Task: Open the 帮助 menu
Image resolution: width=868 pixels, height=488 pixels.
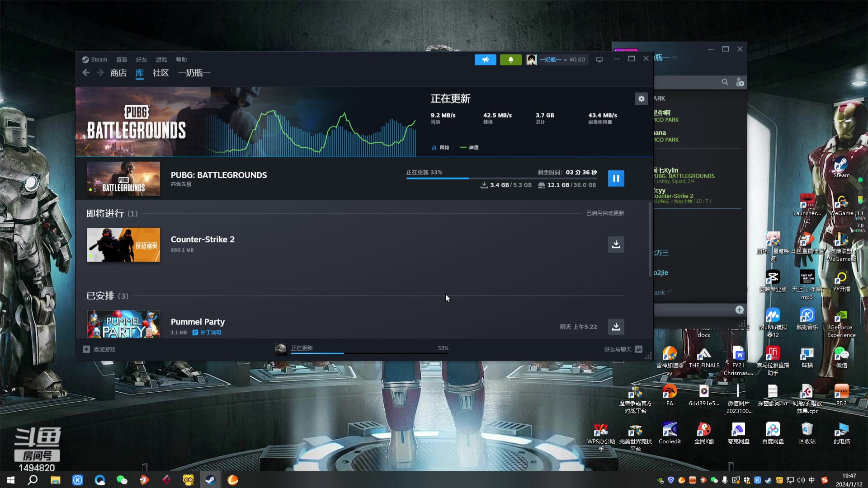Action: (181, 60)
